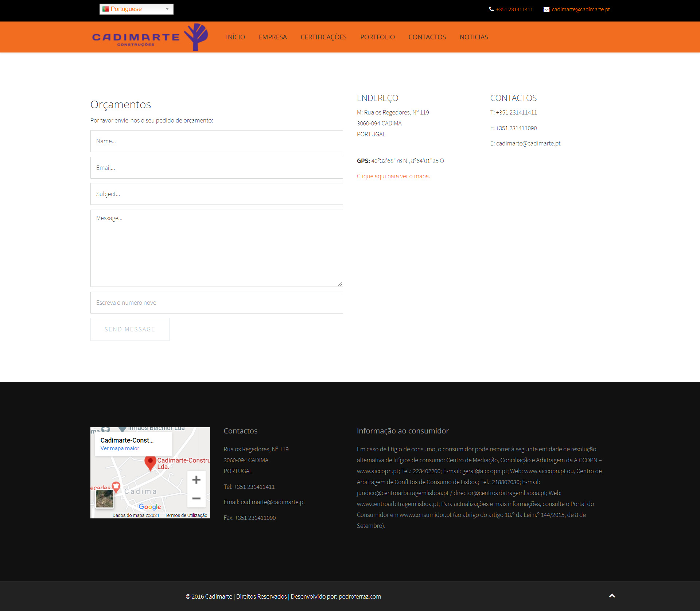The width and height of the screenshot is (700, 611).
Task: Click the phone icon in top bar
Action: 491,9
